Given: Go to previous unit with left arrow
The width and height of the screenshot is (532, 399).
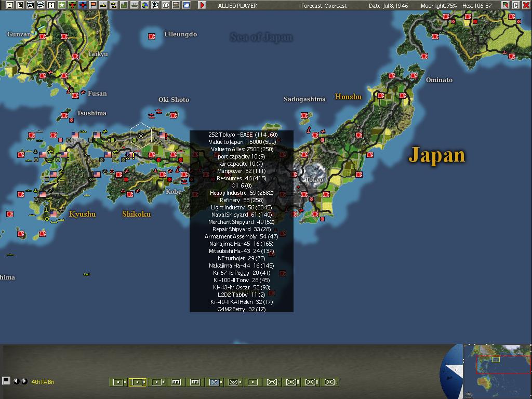Looking at the screenshot, I should tap(16, 381).
